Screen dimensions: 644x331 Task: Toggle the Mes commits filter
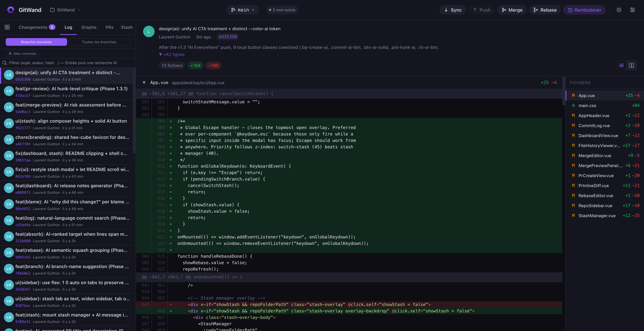point(22,53)
